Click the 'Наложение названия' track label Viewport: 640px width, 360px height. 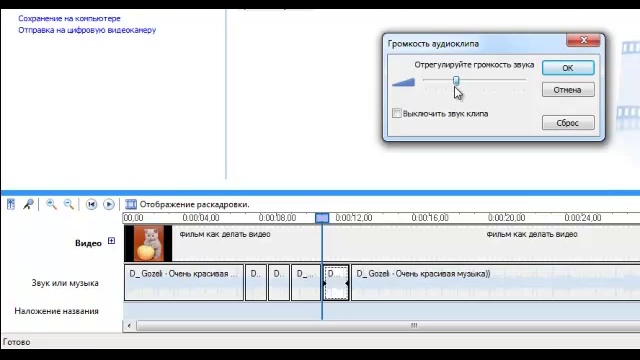click(56, 311)
